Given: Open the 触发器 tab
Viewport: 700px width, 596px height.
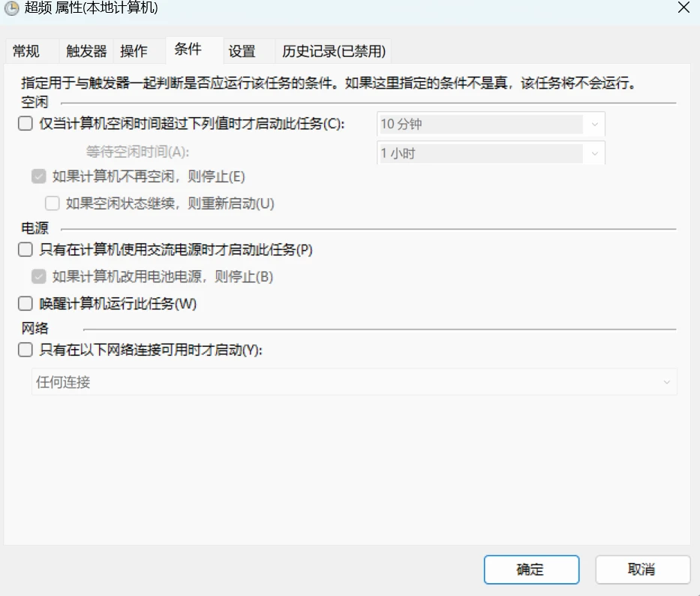Looking at the screenshot, I should (86, 51).
